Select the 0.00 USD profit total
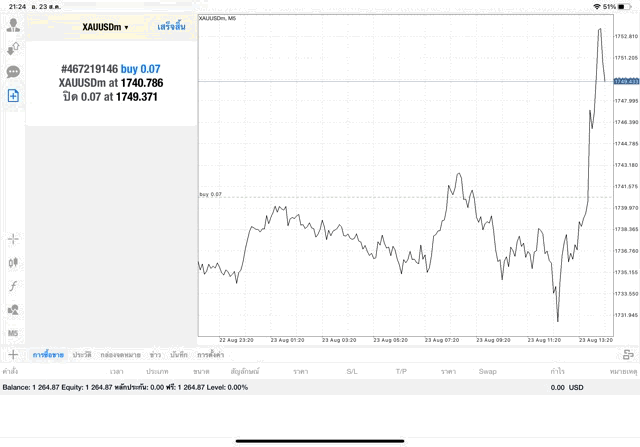Viewport: 640px width, 447px height. click(x=567, y=387)
